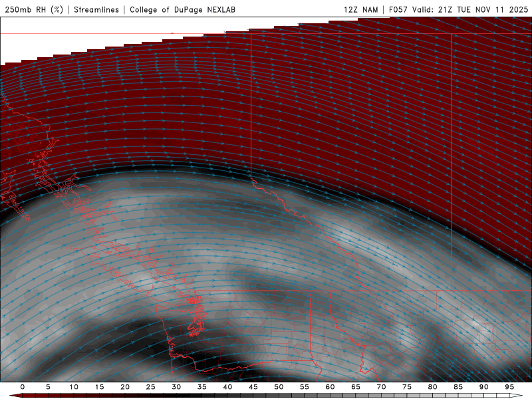532x399 pixels.
Task: Click the colorbar value label "20"
Action: [x=125, y=387]
